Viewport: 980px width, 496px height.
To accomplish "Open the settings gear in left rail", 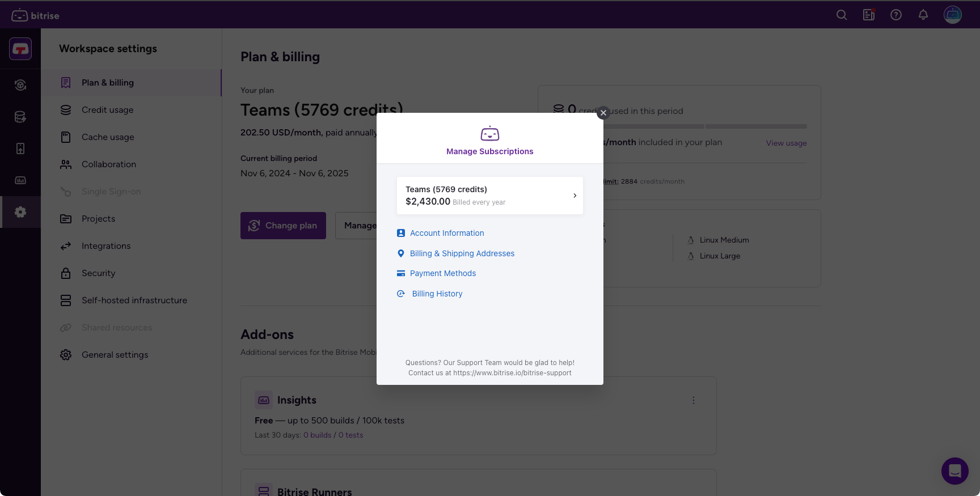I will point(20,212).
